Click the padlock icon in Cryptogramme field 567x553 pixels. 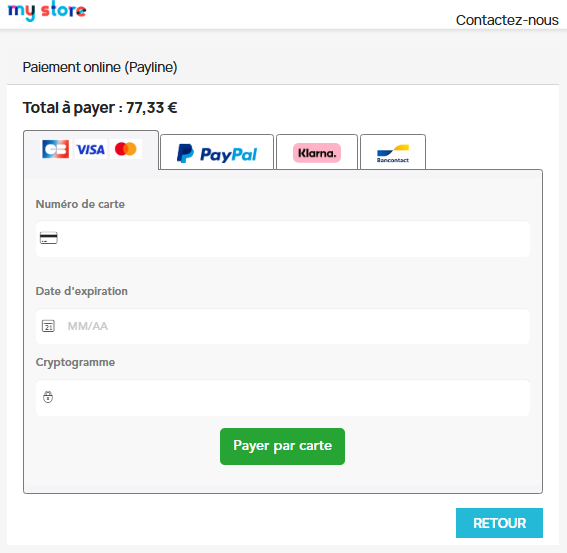48,397
